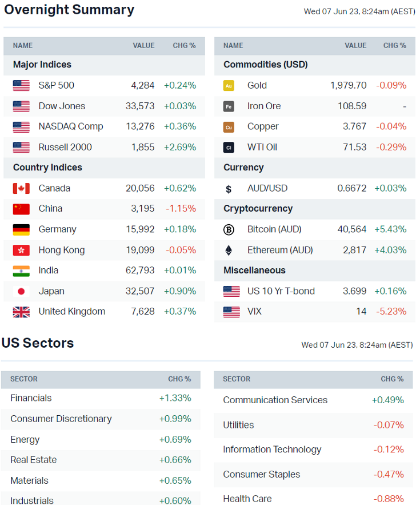Image resolution: width=420 pixels, height=505 pixels.
Task: Click the United Kingdom flag icon
Action: click(21, 312)
